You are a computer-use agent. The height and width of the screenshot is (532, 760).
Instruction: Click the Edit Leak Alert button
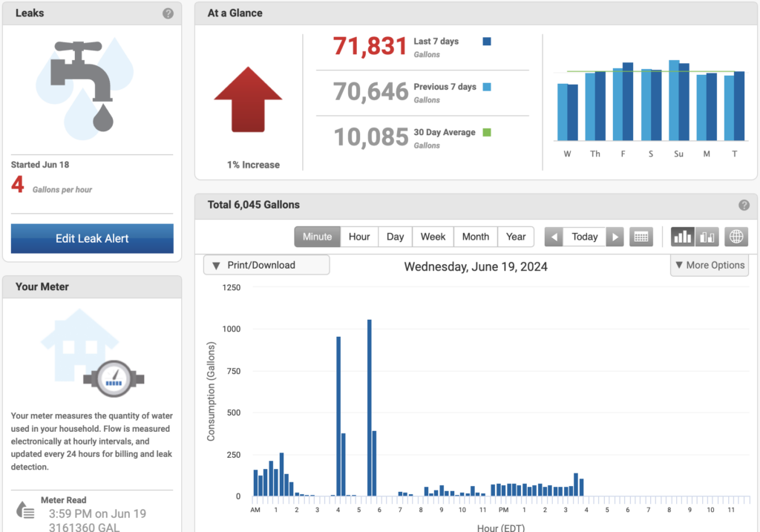point(92,239)
